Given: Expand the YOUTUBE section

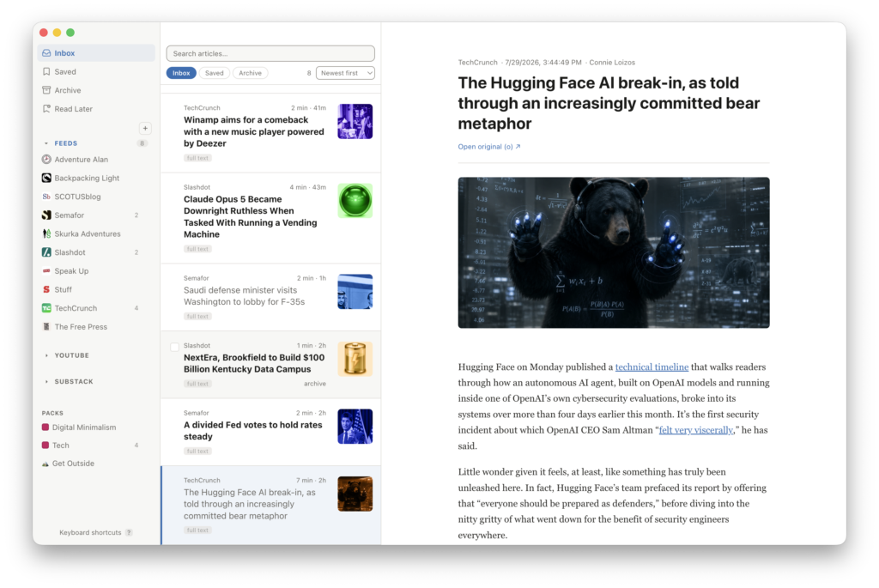Looking at the screenshot, I should [46, 355].
